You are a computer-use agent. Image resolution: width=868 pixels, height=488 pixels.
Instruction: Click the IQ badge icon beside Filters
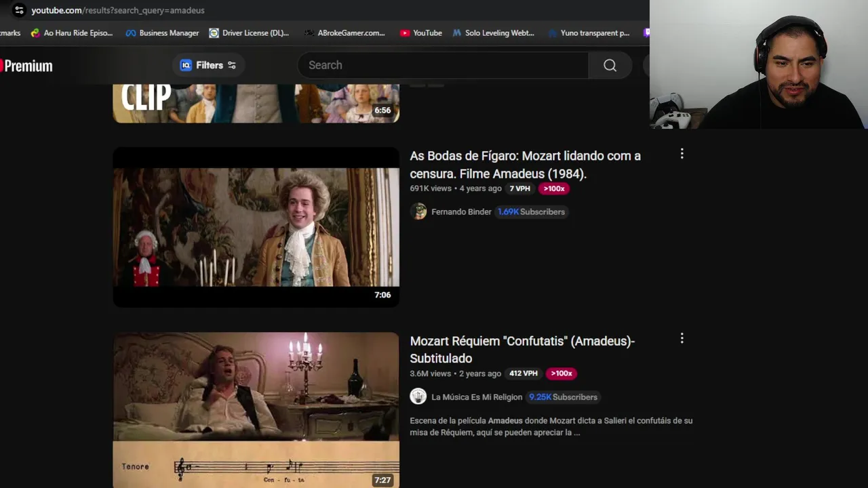pyautogui.click(x=186, y=65)
